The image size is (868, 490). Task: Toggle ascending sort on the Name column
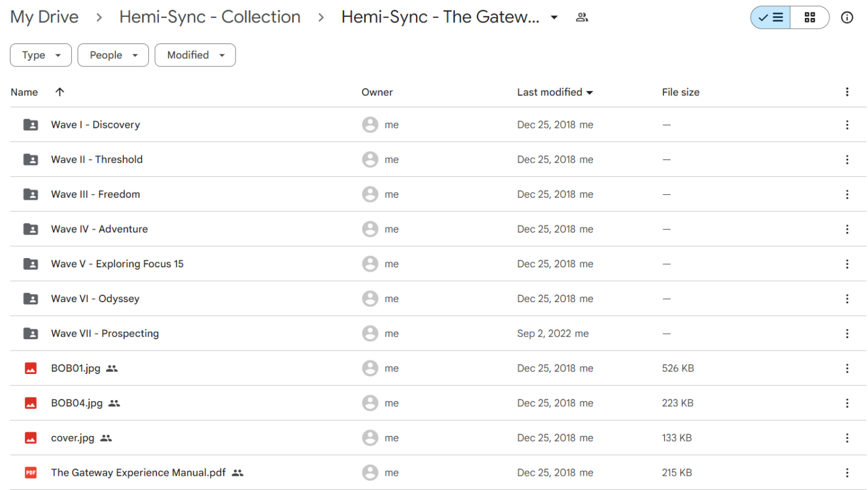(60, 92)
